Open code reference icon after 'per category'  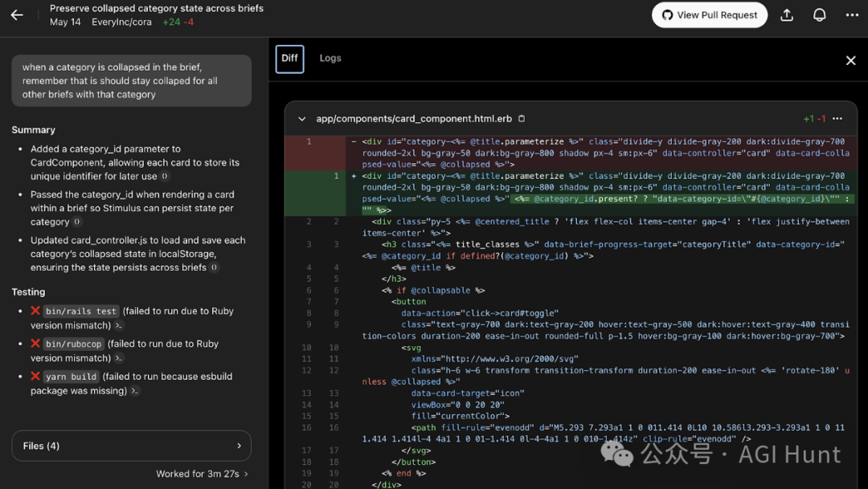[77, 222]
